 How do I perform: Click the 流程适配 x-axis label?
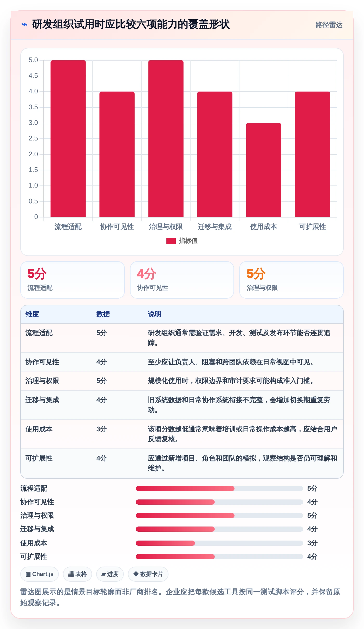pyautogui.click(x=68, y=227)
